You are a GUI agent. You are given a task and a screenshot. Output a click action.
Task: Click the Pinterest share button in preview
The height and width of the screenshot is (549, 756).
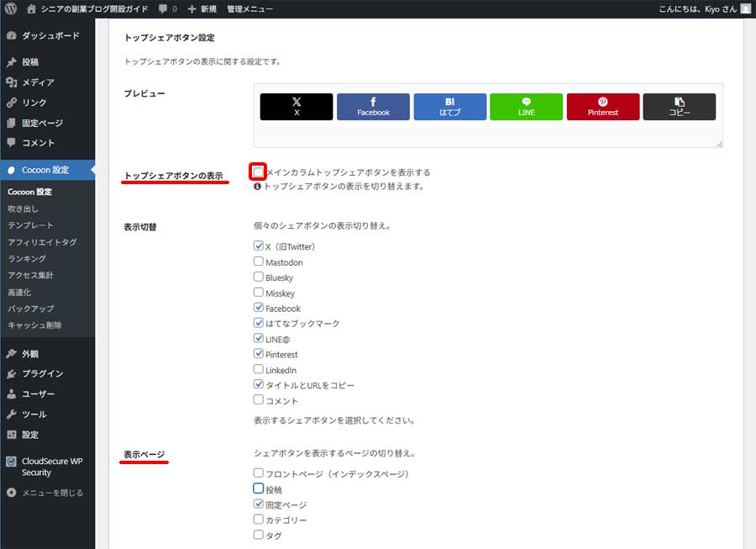pyautogui.click(x=602, y=107)
